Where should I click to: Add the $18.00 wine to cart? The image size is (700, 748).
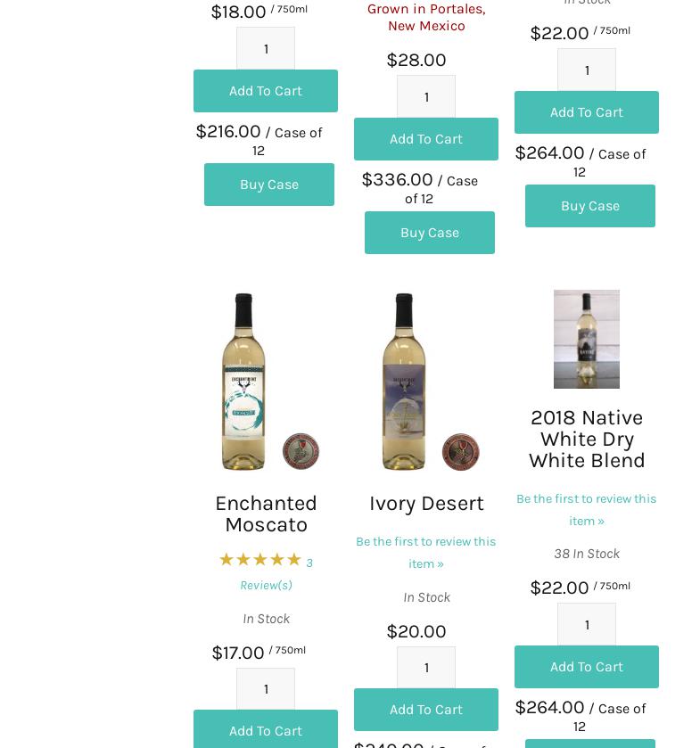[x=266, y=91]
